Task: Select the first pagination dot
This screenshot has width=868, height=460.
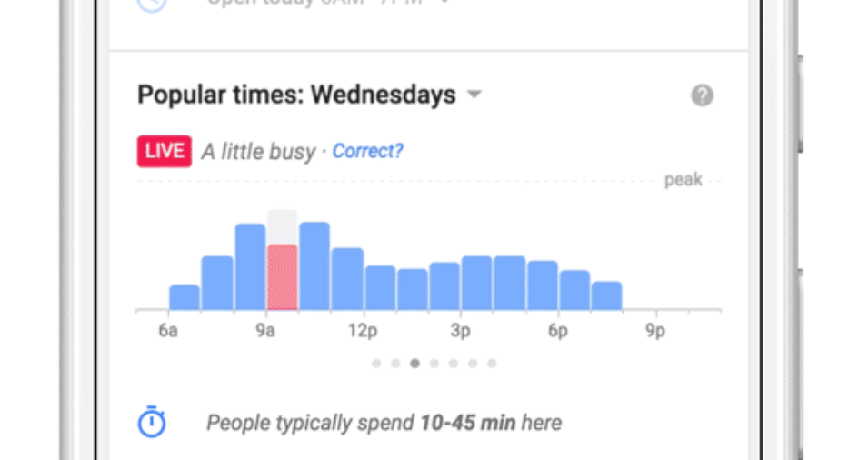Action: 376,364
